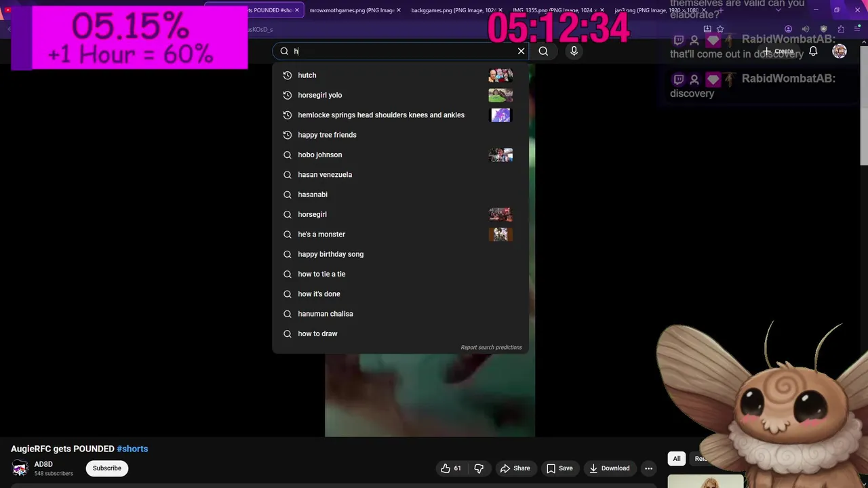Choose the 'how to draw' suggestion
Screen dimensions: 868x488
[x=400, y=333]
